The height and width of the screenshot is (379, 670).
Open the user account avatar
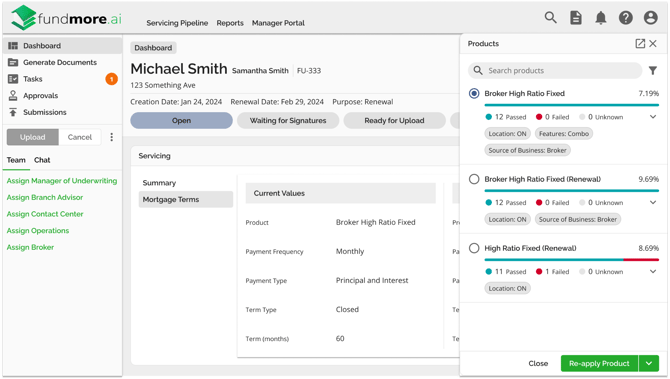(650, 18)
